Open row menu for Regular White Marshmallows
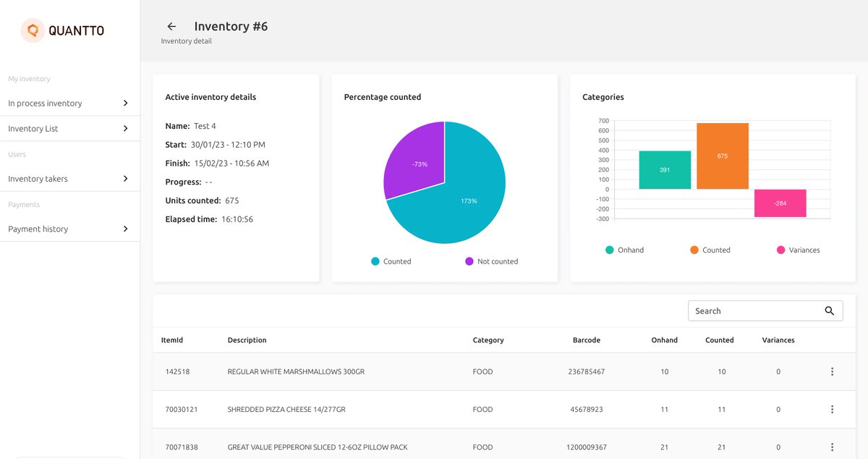The height and width of the screenshot is (459, 868). pos(832,371)
